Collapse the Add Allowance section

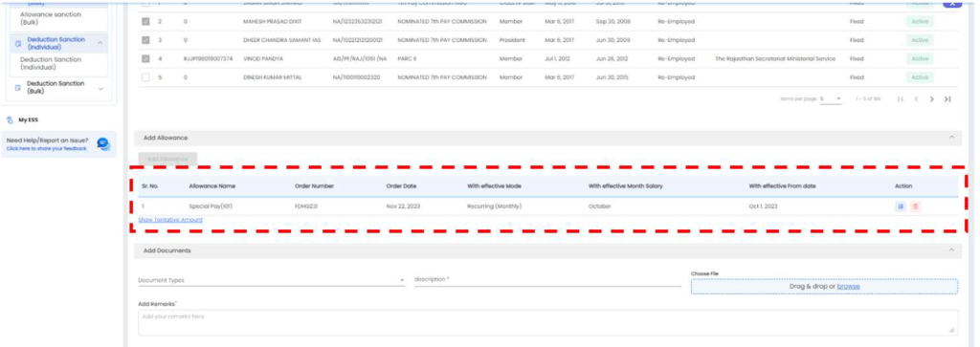point(951,138)
